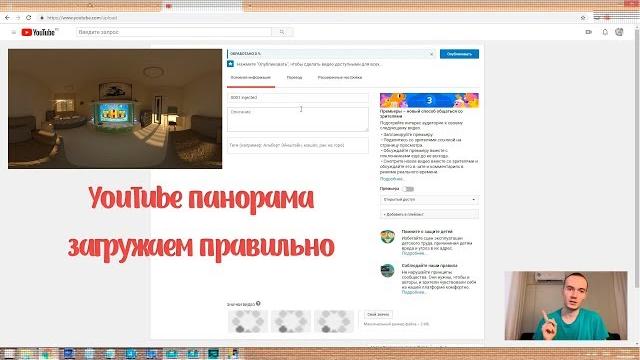Screen dimensions: 640x360
Task: Click the title field '0001 injected'
Action: click(x=298, y=98)
